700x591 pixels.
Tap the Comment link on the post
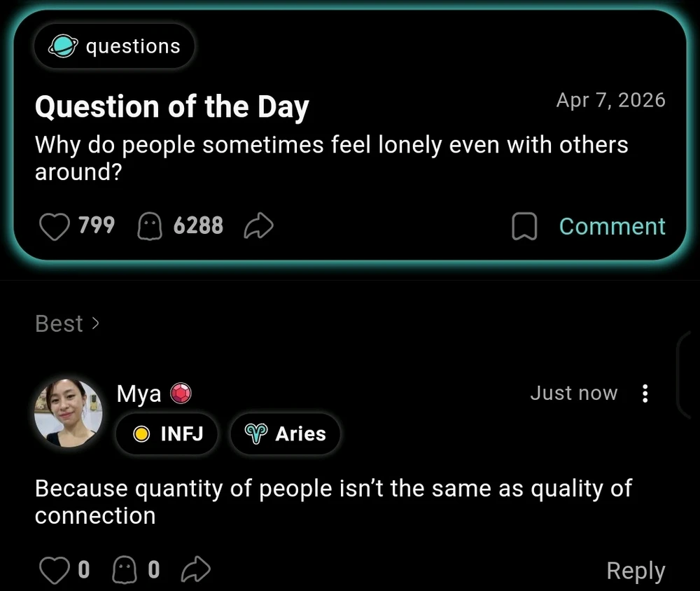tap(612, 226)
